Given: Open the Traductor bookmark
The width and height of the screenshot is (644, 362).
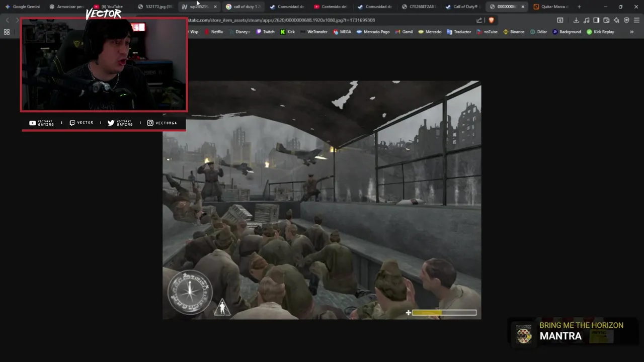Looking at the screenshot, I should (x=459, y=32).
